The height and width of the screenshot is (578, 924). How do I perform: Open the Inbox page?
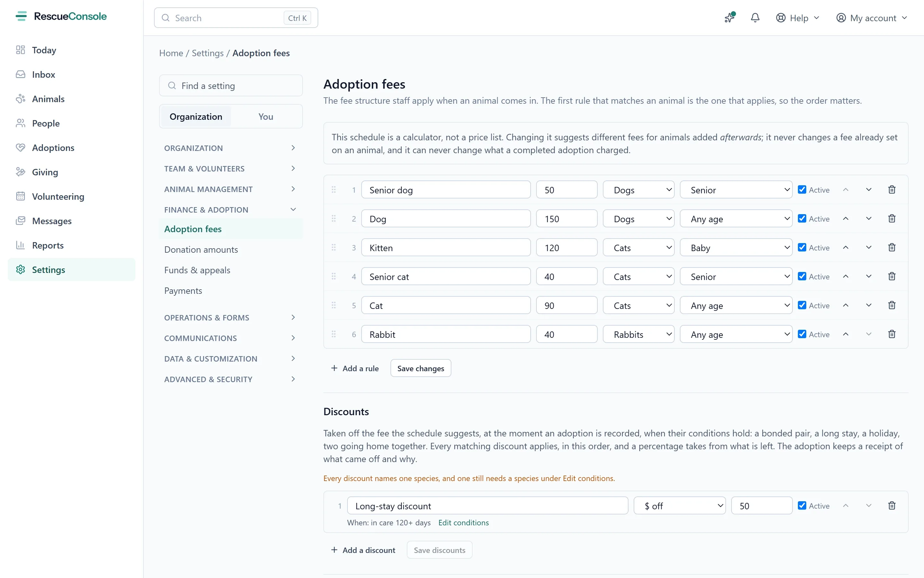72,74
